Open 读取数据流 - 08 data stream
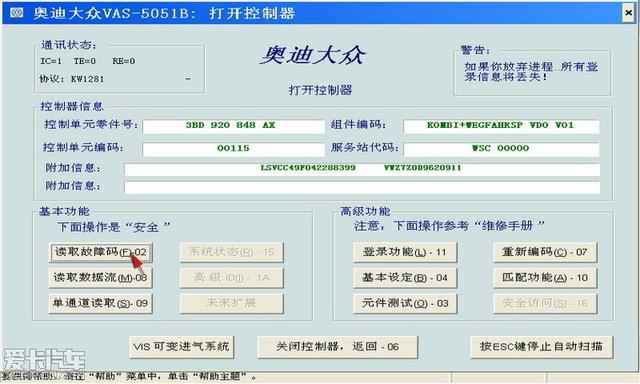 pos(100,278)
